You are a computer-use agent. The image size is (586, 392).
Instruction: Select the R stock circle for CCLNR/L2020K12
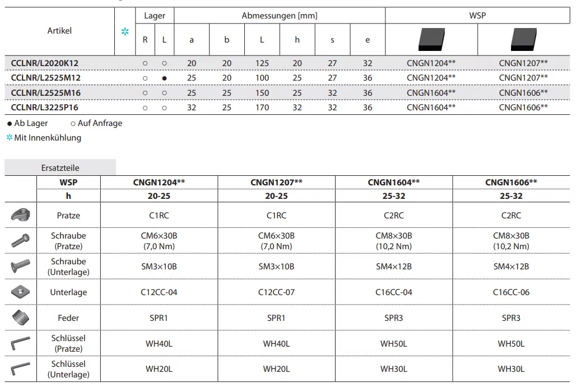click(x=145, y=63)
